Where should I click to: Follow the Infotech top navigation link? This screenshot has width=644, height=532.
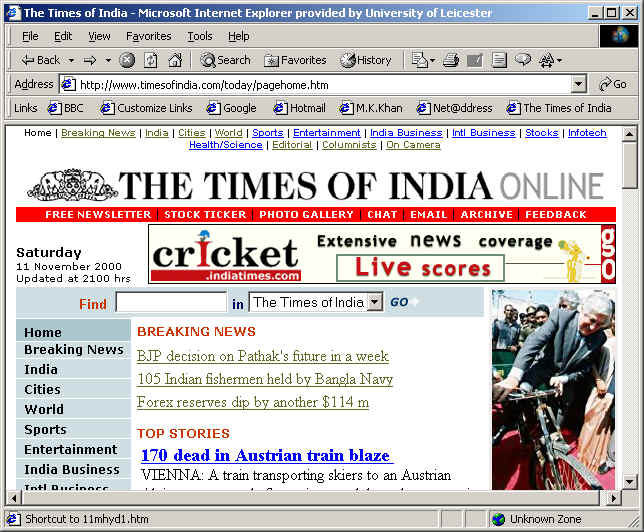(587, 133)
